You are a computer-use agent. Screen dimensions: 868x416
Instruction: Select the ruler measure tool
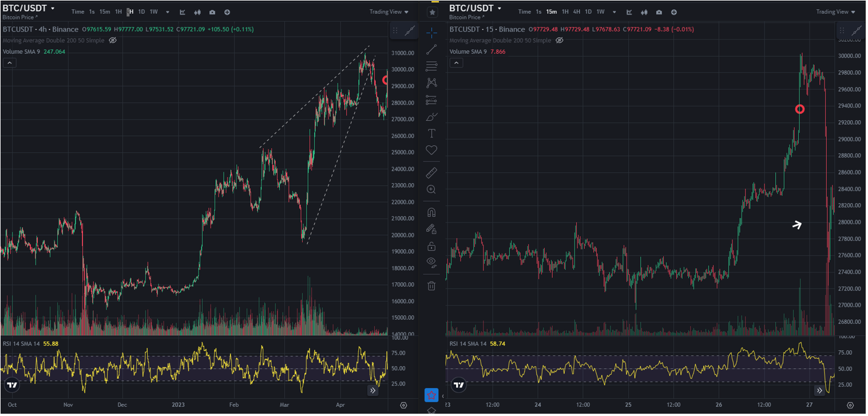click(431, 173)
